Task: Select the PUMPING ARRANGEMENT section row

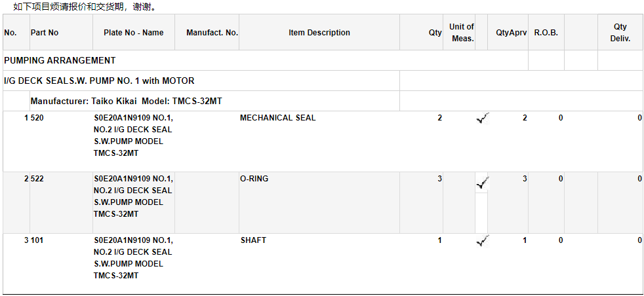Action: (60, 60)
